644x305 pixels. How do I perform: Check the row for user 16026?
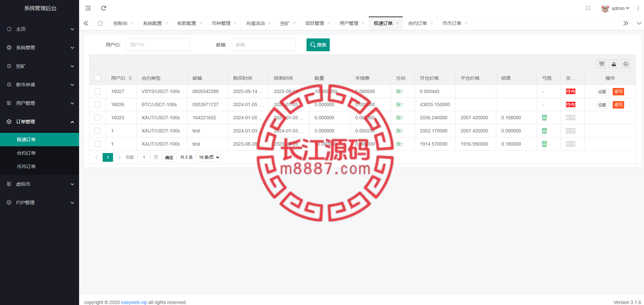click(x=98, y=104)
